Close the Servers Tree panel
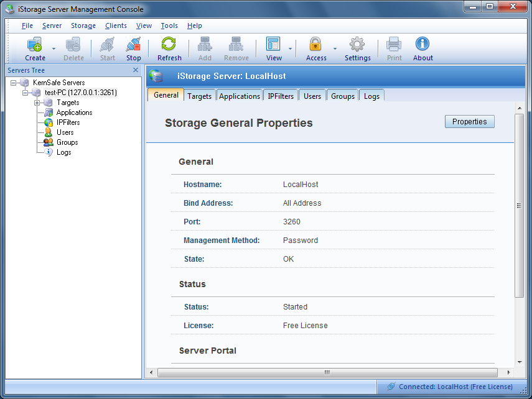 (x=136, y=70)
